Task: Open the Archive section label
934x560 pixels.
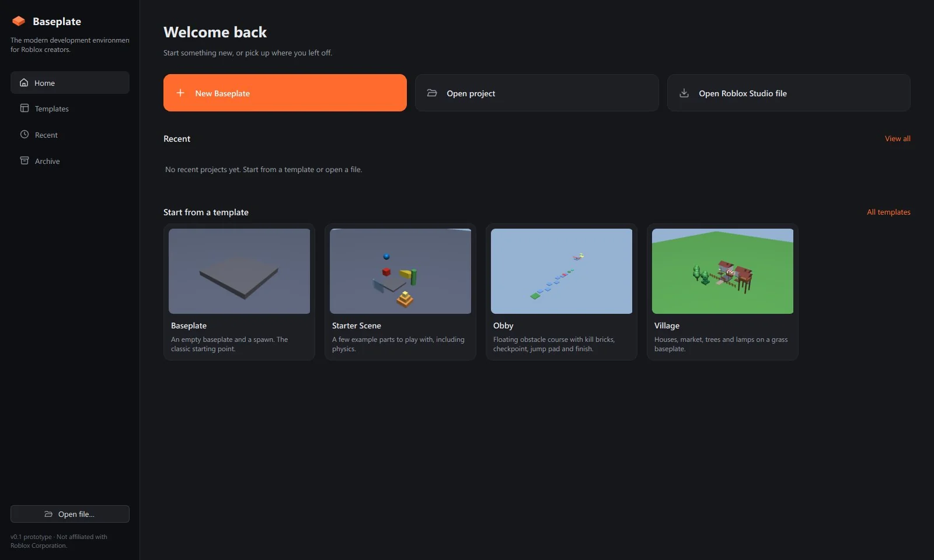Action: (47, 161)
